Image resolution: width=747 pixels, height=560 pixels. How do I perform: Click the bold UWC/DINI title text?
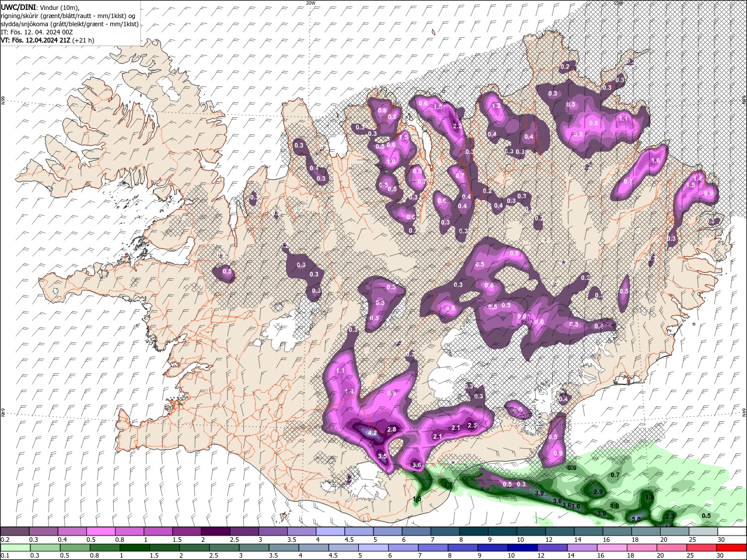18,7
